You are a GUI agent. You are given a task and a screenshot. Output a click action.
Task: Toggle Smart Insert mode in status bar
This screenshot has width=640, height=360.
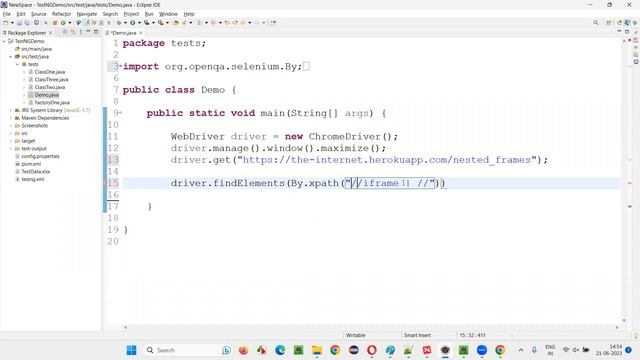tap(417, 335)
